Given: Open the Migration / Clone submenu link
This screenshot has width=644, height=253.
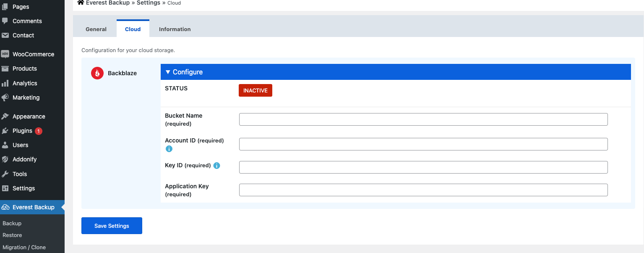Looking at the screenshot, I should [x=24, y=247].
